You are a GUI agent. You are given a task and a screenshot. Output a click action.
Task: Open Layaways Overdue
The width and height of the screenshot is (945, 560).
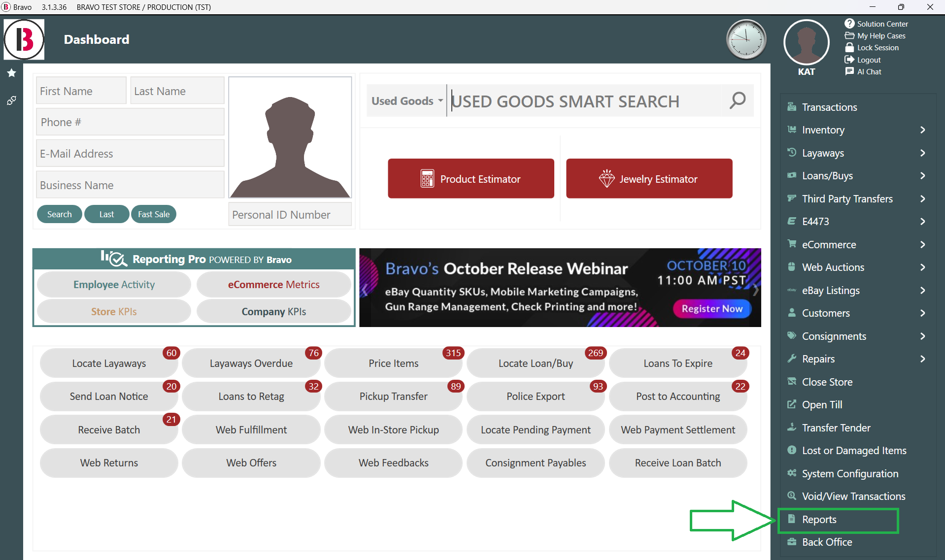[251, 363]
